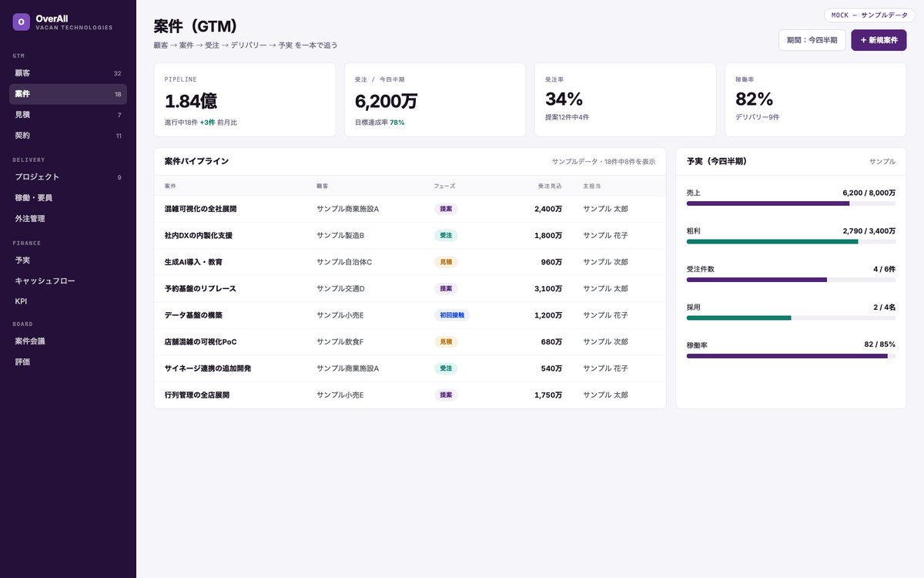Sort by 受注見込 column header
This screenshot has height=578, width=924.
[550, 187]
